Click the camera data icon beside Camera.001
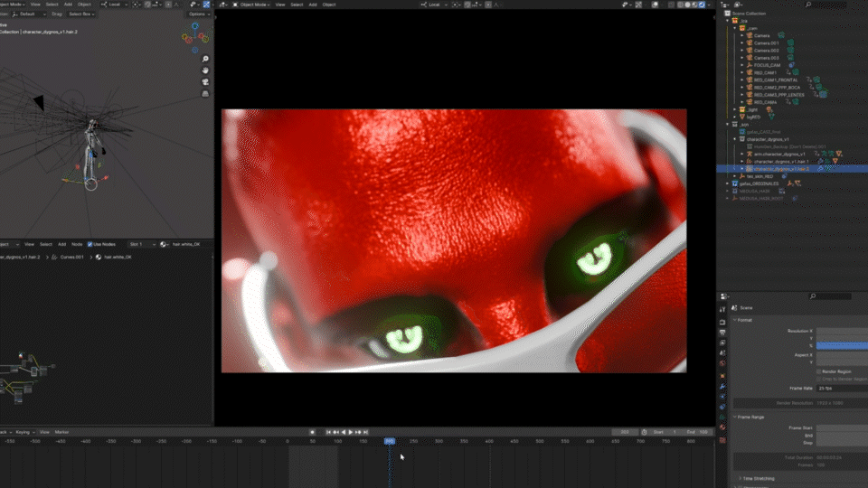The image size is (868, 488). (790, 42)
